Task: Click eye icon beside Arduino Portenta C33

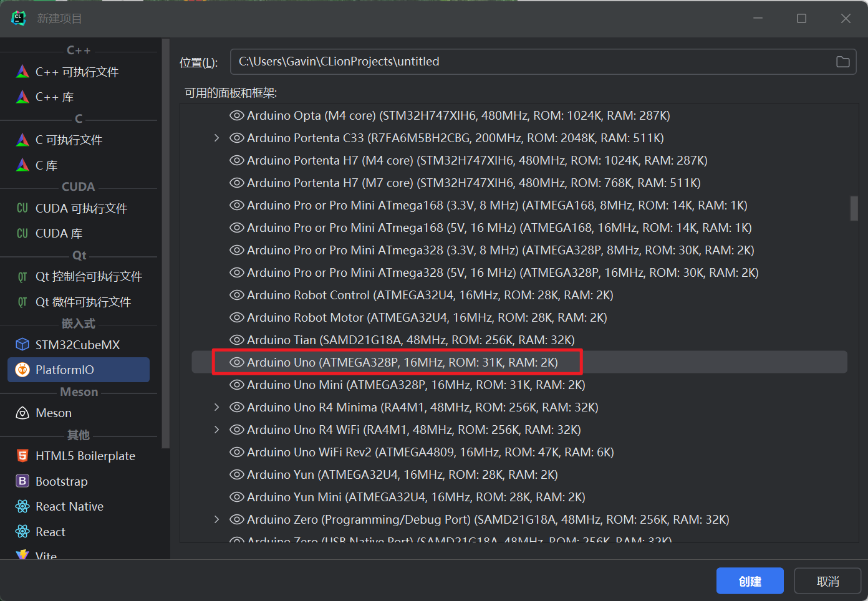Action: (x=237, y=138)
